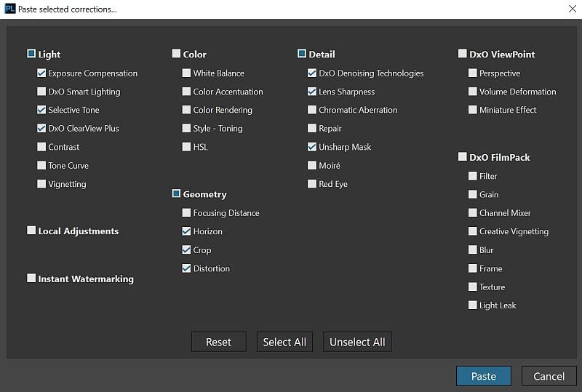Uncheck Selective Tone

[41, 110]
